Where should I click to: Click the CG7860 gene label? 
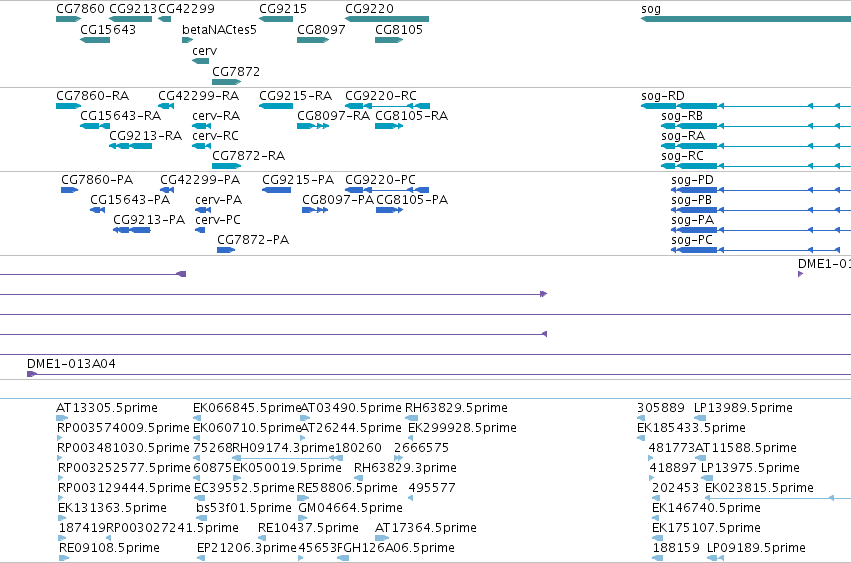point(80,9)
